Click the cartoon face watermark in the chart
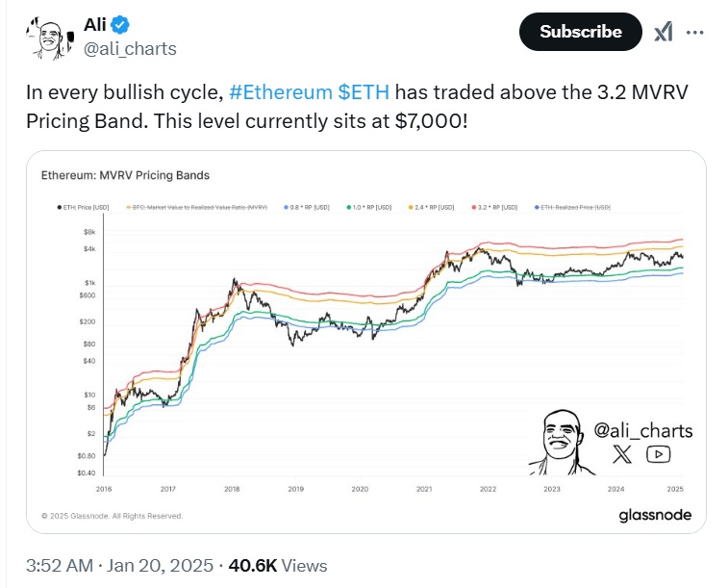 pyautogui.click(x=559, y=442)
